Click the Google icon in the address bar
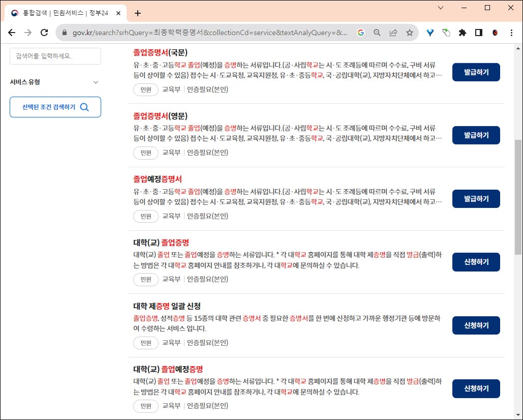The height and width of the screenshot is (420, 523). [361, 32]
